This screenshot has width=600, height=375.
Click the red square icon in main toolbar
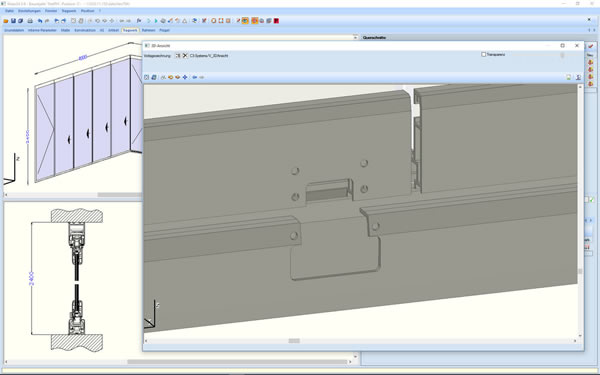(x=276, y=21)
